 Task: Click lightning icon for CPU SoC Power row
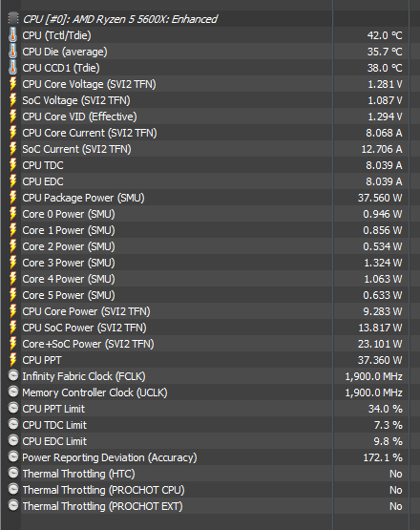[12, 328]
